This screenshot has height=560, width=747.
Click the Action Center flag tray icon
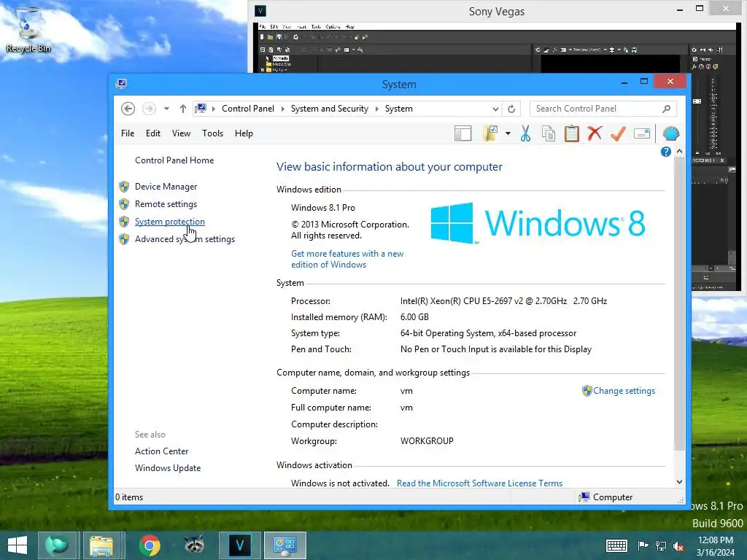coord(643,545)
